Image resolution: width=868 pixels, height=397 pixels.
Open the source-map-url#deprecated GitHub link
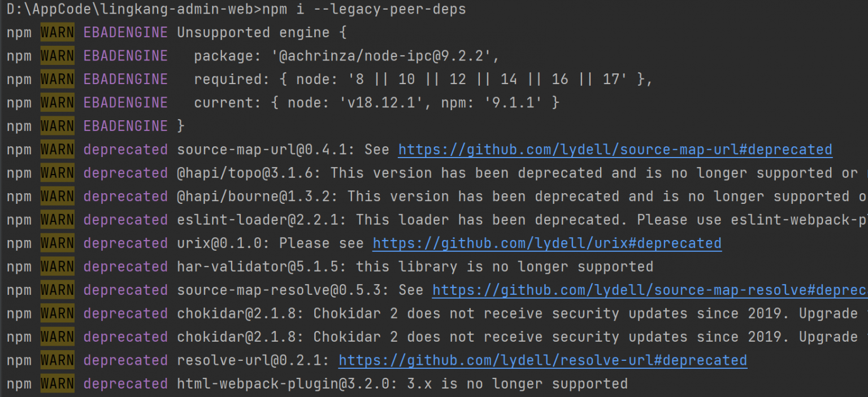click(x=615, y=150)
